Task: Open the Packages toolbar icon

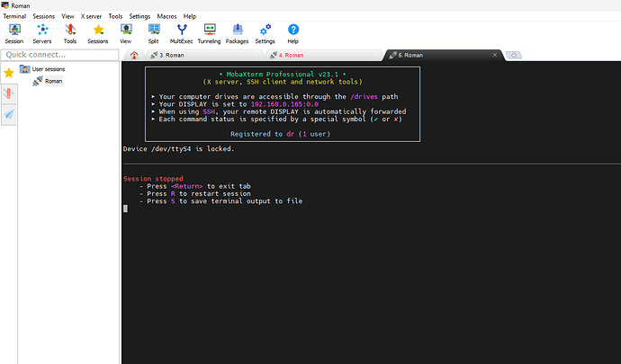Action: click(x=238, y=33)
